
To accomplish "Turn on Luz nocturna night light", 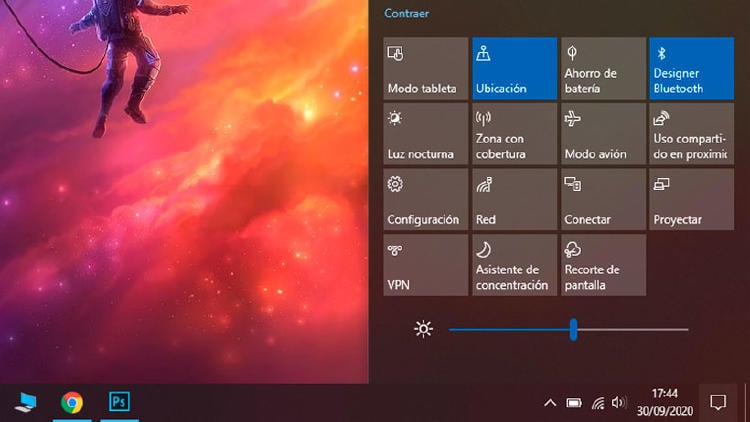I will pos(426,134).
